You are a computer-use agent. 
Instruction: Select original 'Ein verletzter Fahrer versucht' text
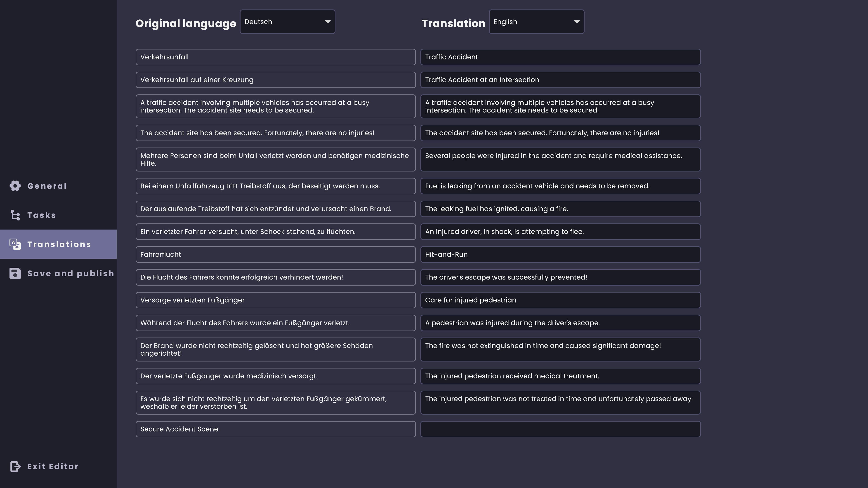276,232
